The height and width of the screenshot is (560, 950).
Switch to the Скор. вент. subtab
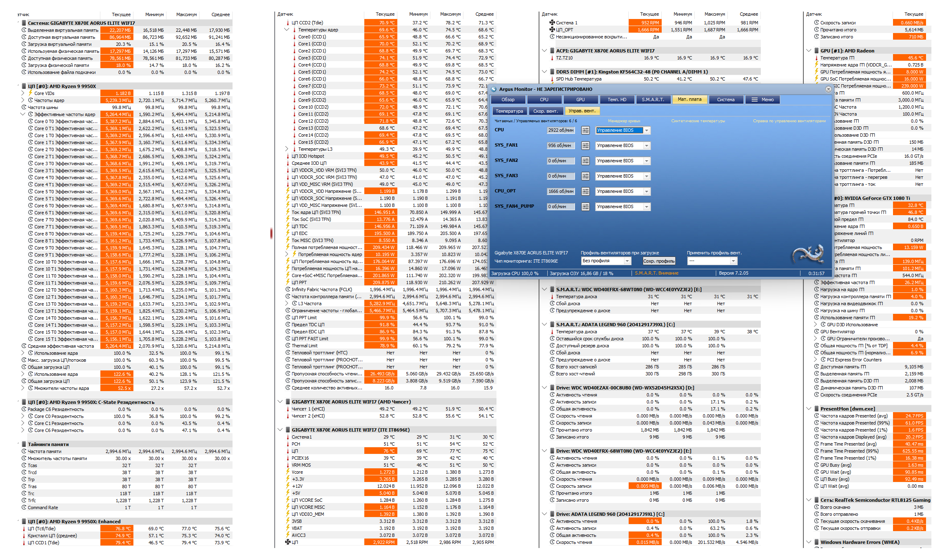(x=545, y=111)
